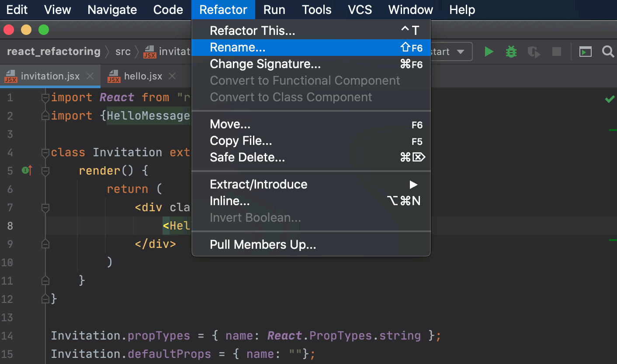Image resolution: width=617 pixels, height=364 pixels.
Task: Select Rename from the Refactor menu
Action: (x=238, y=47)
